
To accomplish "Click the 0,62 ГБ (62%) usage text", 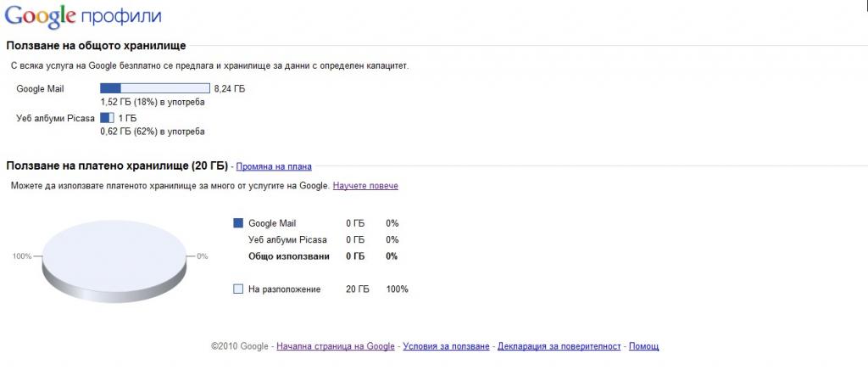I will pyautogui.click(x=152, y=132).
